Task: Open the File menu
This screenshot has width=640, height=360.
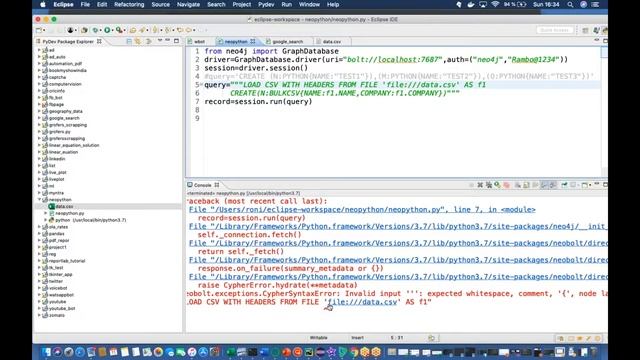Action: click(85, 4)
